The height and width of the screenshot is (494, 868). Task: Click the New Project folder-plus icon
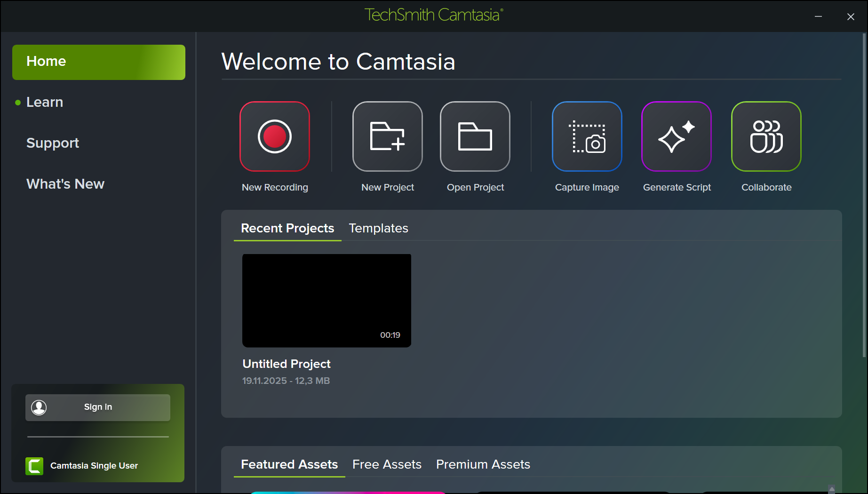pos(387,136)
